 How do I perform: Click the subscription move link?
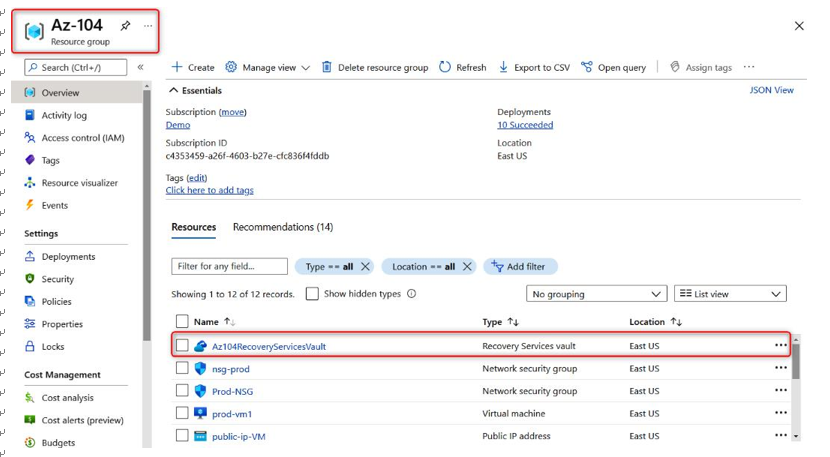pos(232,112)
